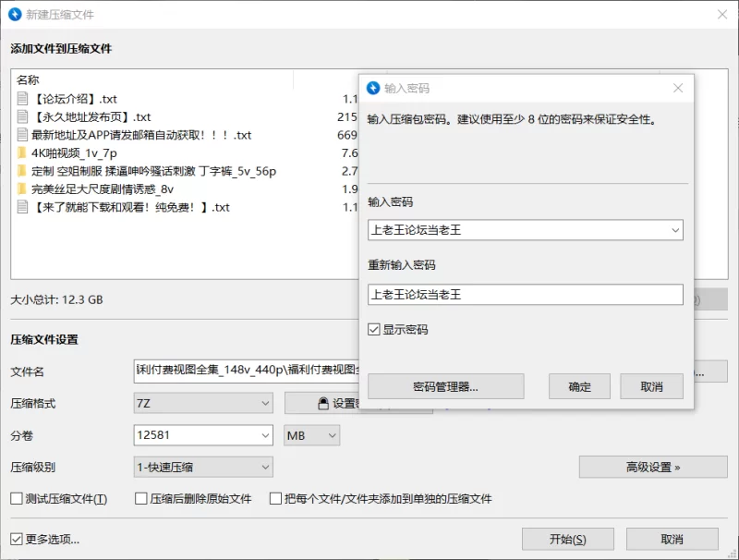
Task: Tick 把每个文件/文件夹添加到单独的压缩文件
Action: [x=275, y=498]
